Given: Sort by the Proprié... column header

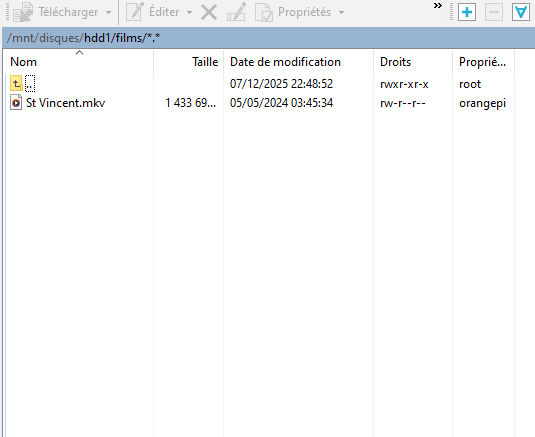Looking at the screenshot, I should pos(483,62).
